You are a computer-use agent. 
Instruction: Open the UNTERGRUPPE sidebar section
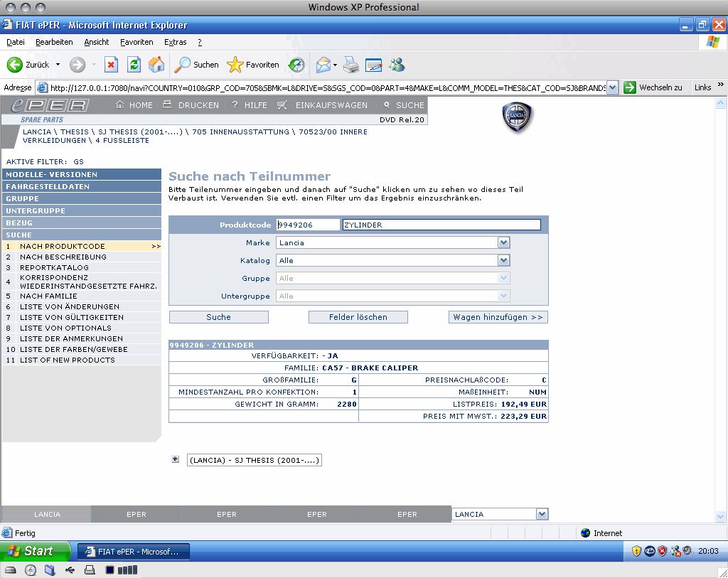82,210
